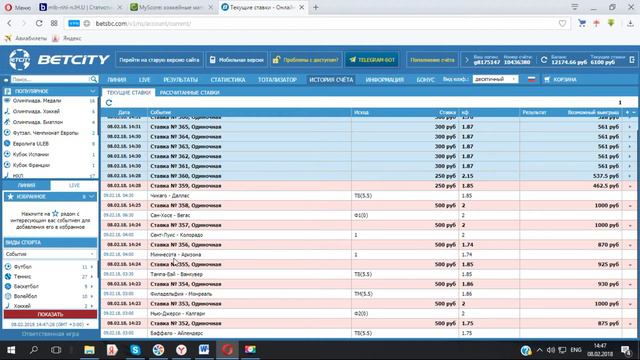Open a new browser tab
Image resolution: width=640 pixels, height=360 pixels.
pyautogui.click(x=316, y=7)
